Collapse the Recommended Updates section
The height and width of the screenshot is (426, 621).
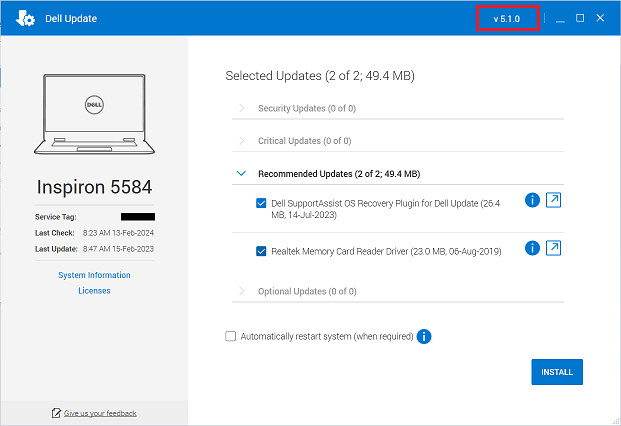tap(241, 173)
